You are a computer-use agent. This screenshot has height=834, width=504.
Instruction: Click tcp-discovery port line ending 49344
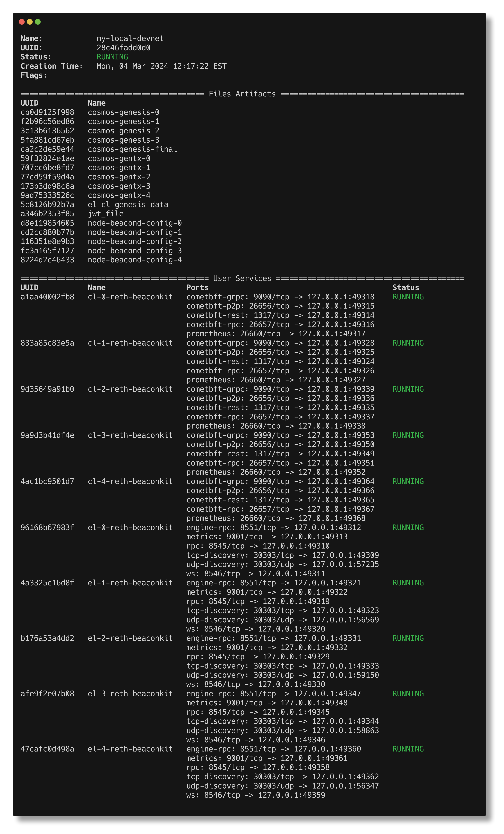283,721
